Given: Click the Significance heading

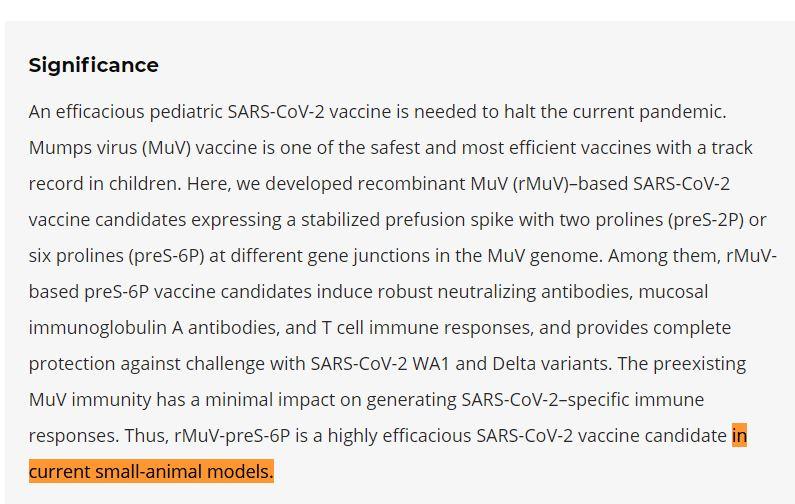Looking at the screenshot, I should click(x=93, y=65).
